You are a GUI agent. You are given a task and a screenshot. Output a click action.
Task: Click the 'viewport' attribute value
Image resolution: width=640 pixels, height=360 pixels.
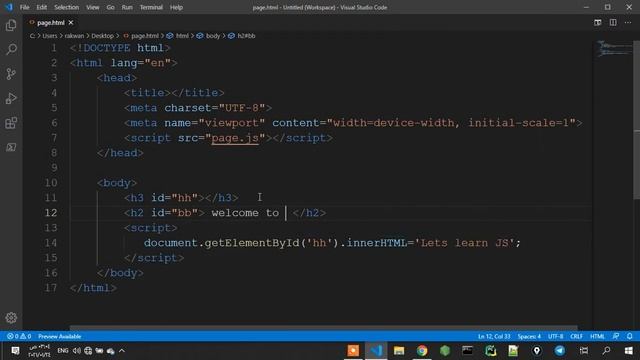tap(232, 123)
